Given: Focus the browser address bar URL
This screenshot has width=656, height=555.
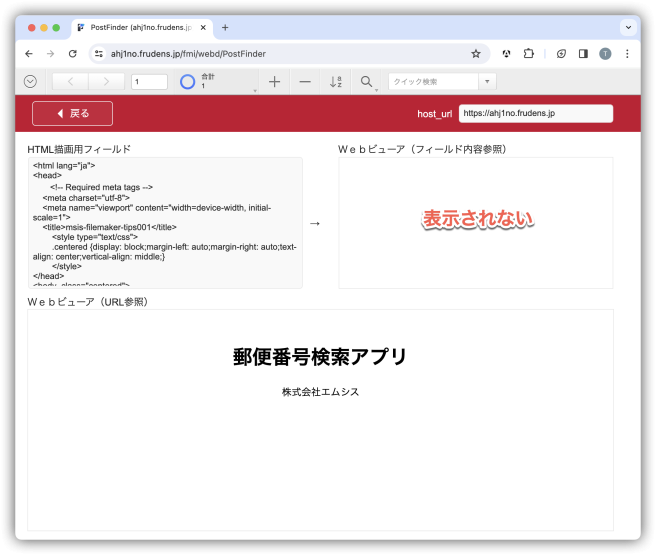Looking at the screenshot, I should pyautogui.click(x=188, y=54).
